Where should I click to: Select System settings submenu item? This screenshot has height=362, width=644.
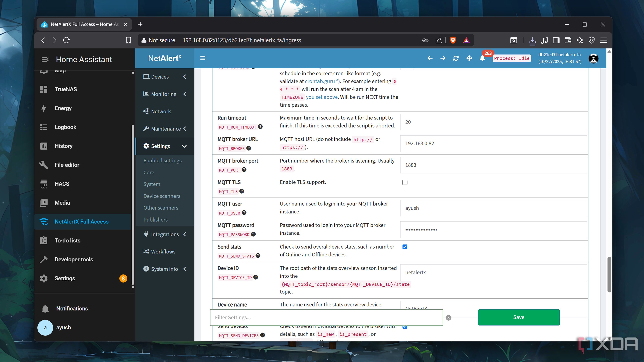(x=152, y=184)
